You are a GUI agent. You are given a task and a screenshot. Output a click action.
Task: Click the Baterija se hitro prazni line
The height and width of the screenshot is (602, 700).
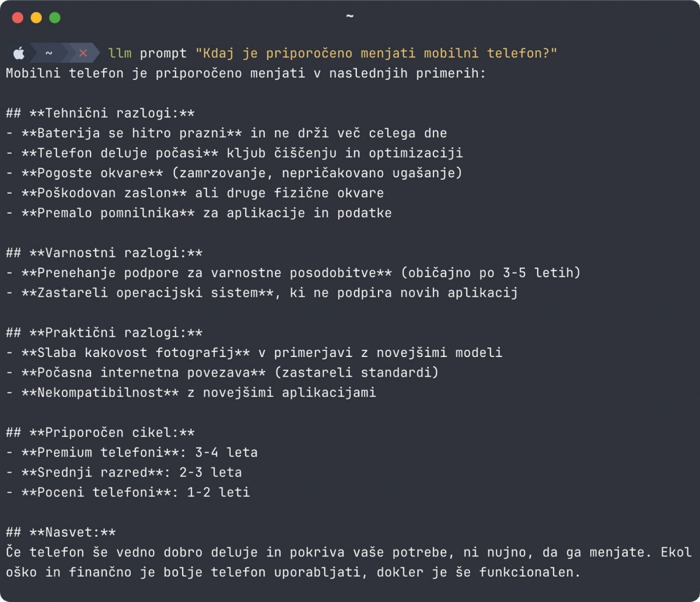[226, 133]
